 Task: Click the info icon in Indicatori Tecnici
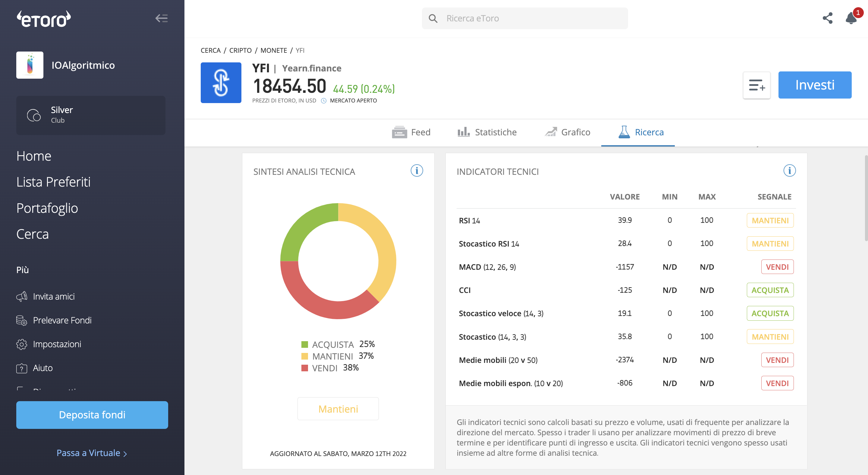click(790, 171)
